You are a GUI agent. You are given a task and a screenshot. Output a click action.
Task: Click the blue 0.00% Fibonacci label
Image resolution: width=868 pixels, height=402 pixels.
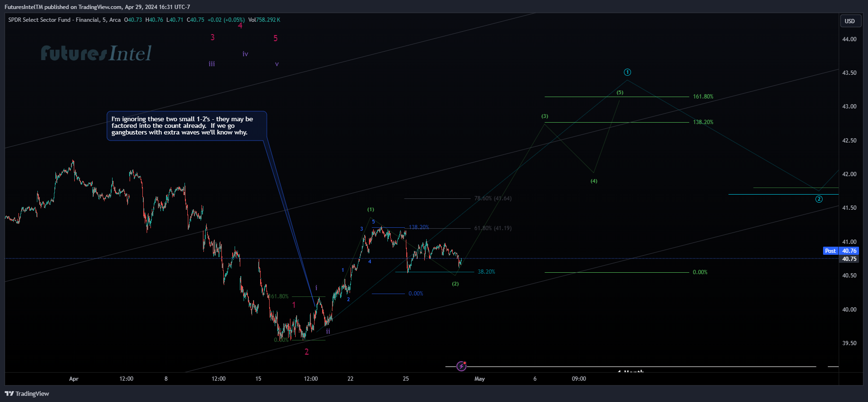point(416,294)
